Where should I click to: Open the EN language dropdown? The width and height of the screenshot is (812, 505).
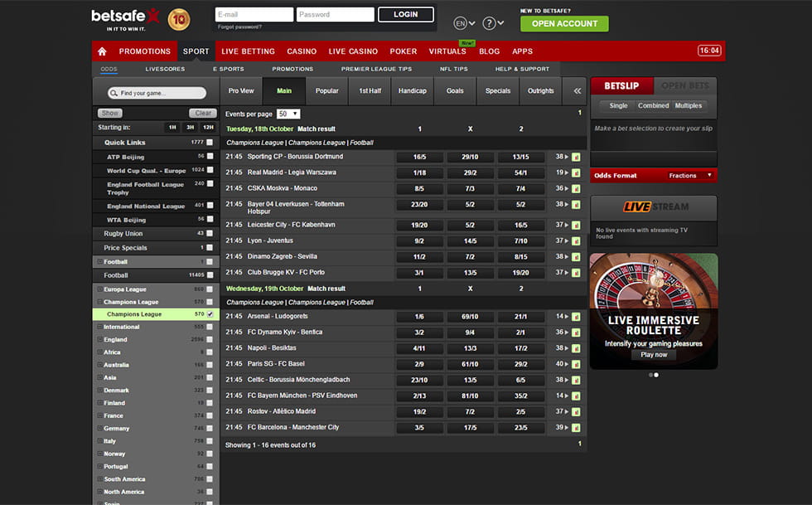(464, 23)
